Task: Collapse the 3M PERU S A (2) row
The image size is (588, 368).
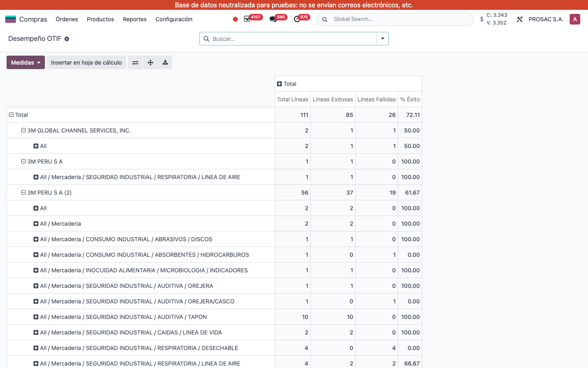Action: click(x=24, y=193)
